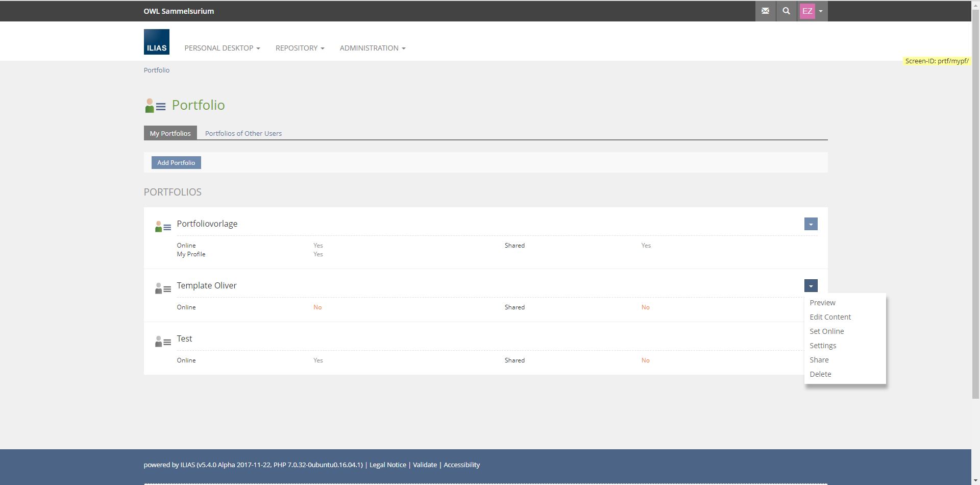Click the vertical page scrollbar
Viewport: 980px width, 485px height.
[x=975, y=204]
